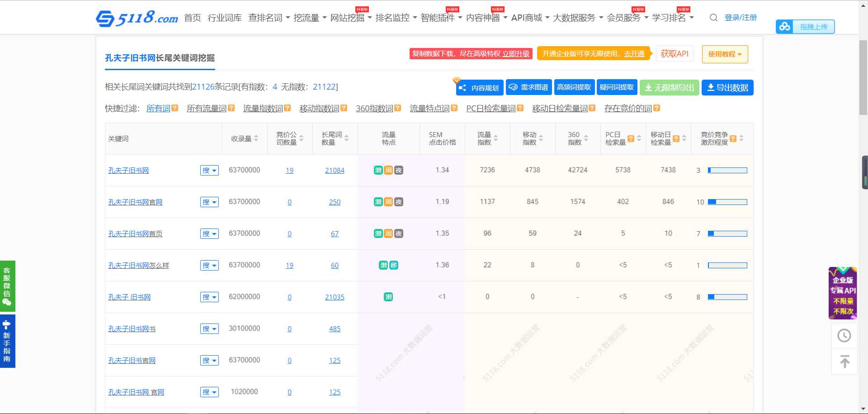This screenshot has height=414, width=868.
Task: Click the 移 tag in 孔夫子旧书网怎么样 row
Action: (394, 265)
